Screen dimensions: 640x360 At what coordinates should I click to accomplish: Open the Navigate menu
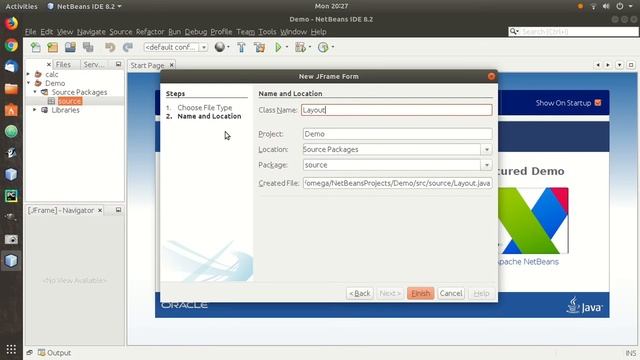(91, 32)
